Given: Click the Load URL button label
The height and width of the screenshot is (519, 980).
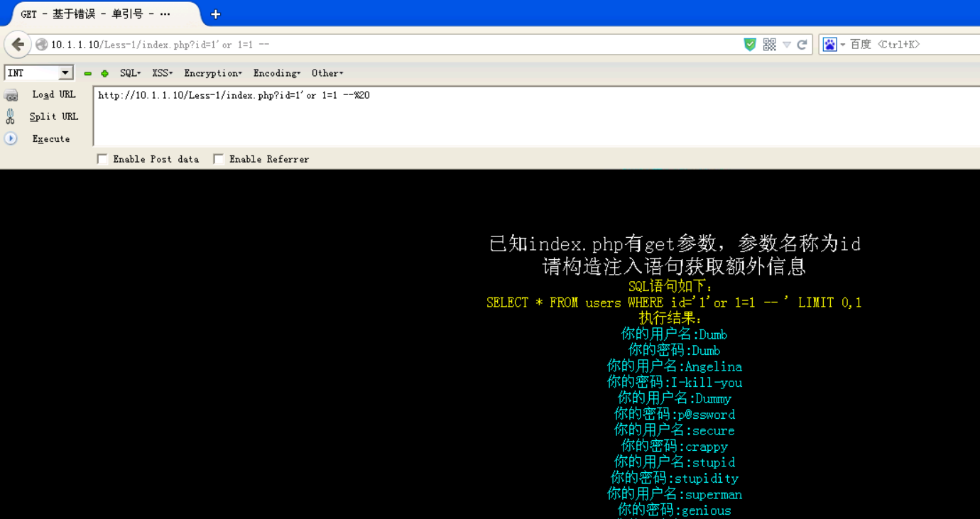Looking at the screenshot, I should click(54, 94).
